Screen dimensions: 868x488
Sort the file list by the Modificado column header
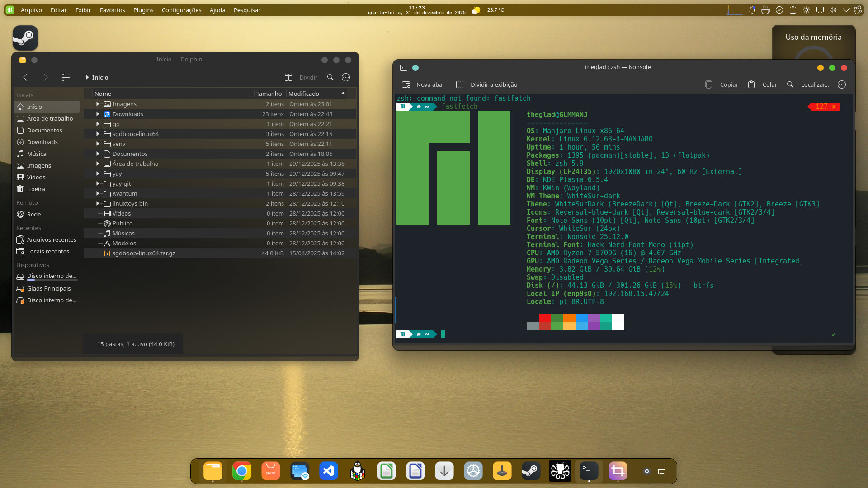click(x=304, y=94)
